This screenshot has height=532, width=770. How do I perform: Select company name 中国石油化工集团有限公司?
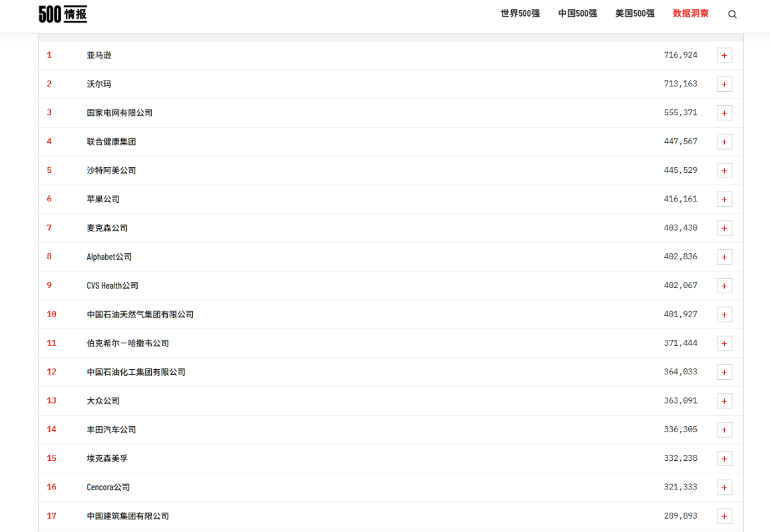point(136,372)
